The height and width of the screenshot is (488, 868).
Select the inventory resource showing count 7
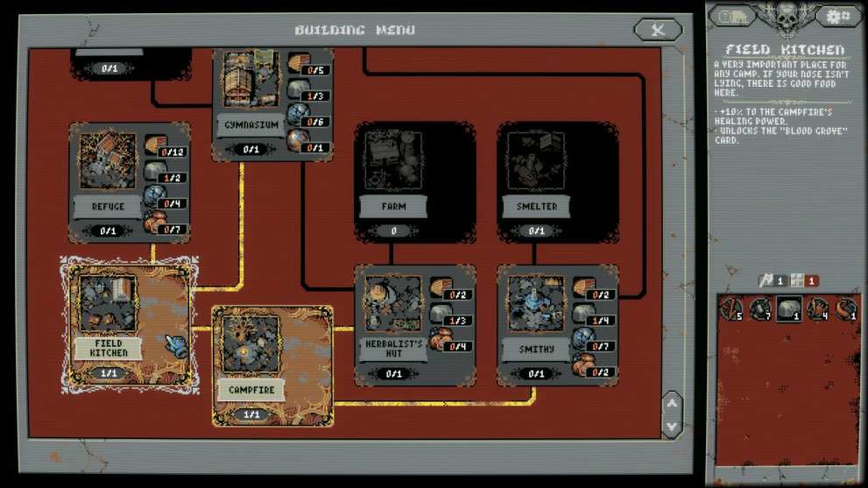pos(760,308)
